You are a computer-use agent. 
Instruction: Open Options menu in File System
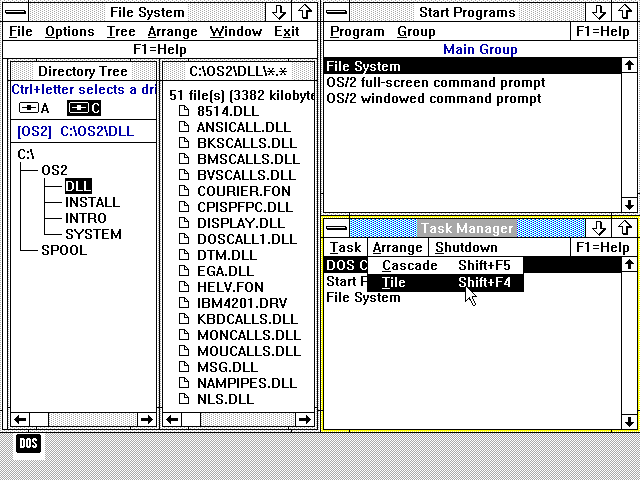tap(70, 31)
